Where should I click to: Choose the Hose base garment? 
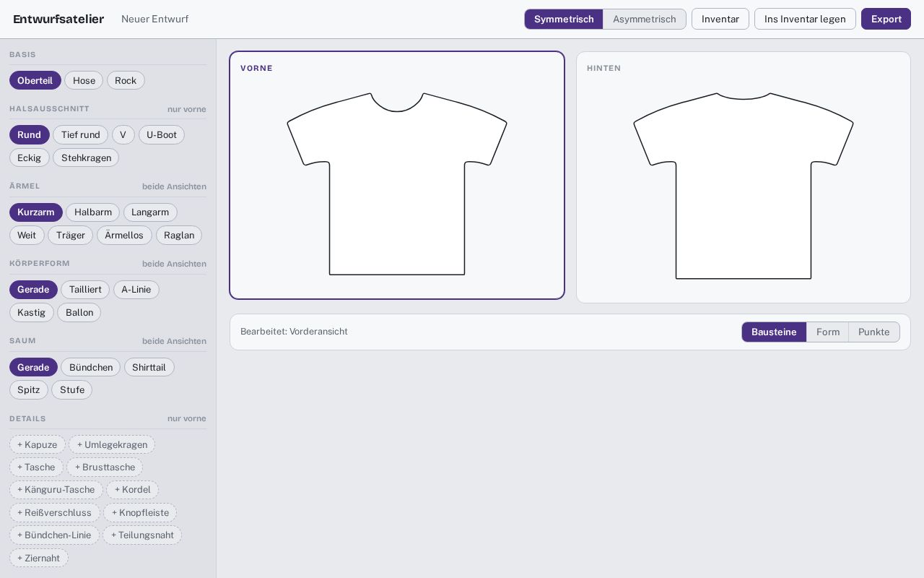tap(84, 80)
